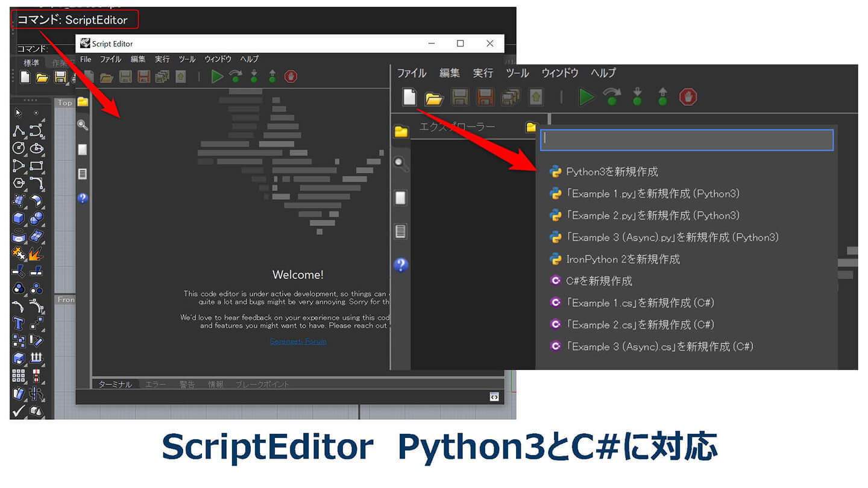Switch to エラー tab
This screenshot has height=488, width=868.
[x=156, y=384]
